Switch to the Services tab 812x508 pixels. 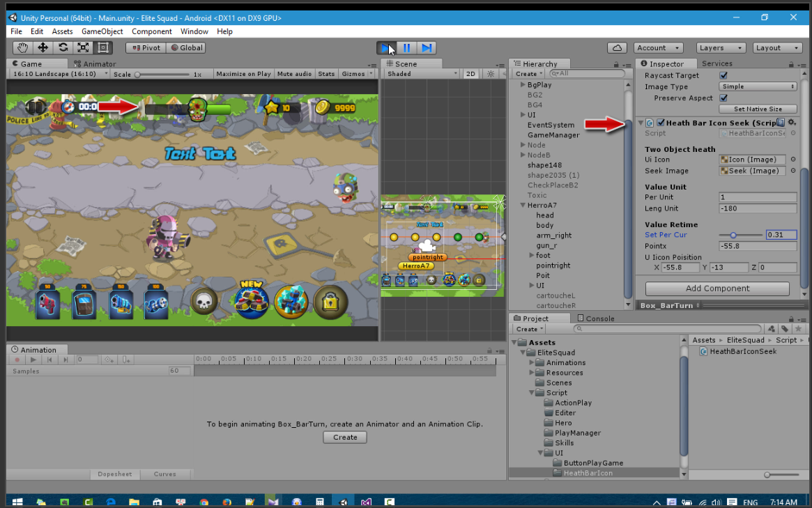pyautogui.click(x=717, y=63)
